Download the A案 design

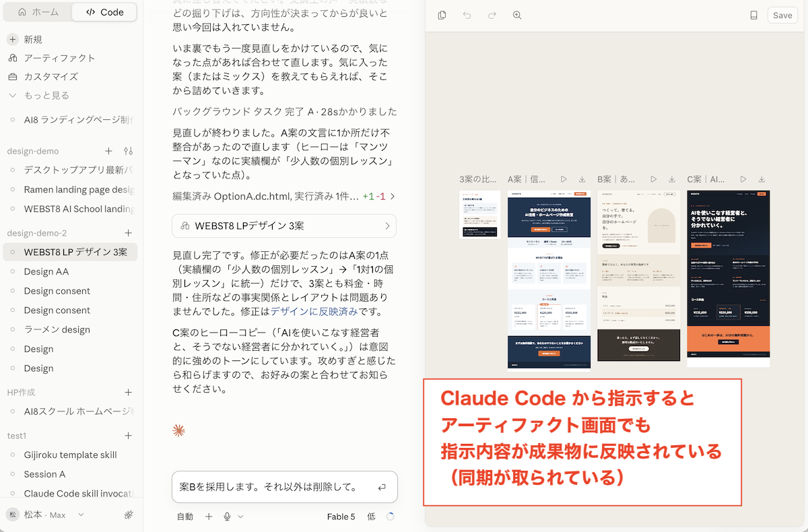(582, 179)
